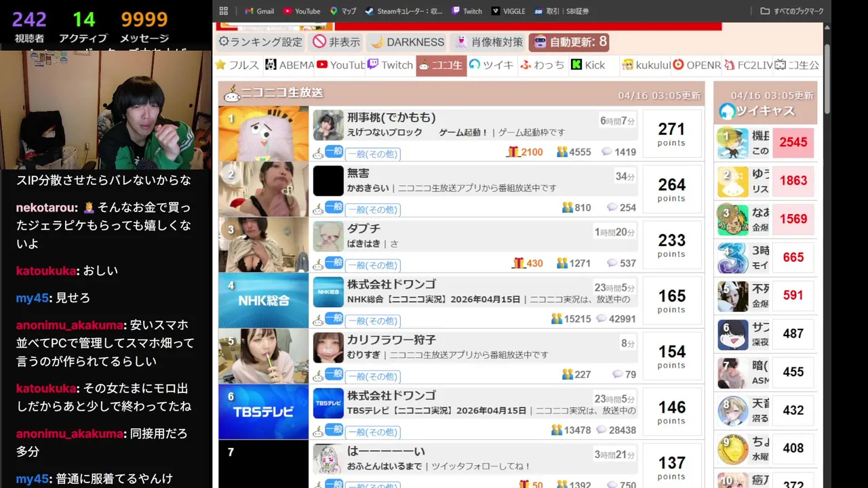Open ツイキャス rank 6 avatar (487)

pos(733,334)
